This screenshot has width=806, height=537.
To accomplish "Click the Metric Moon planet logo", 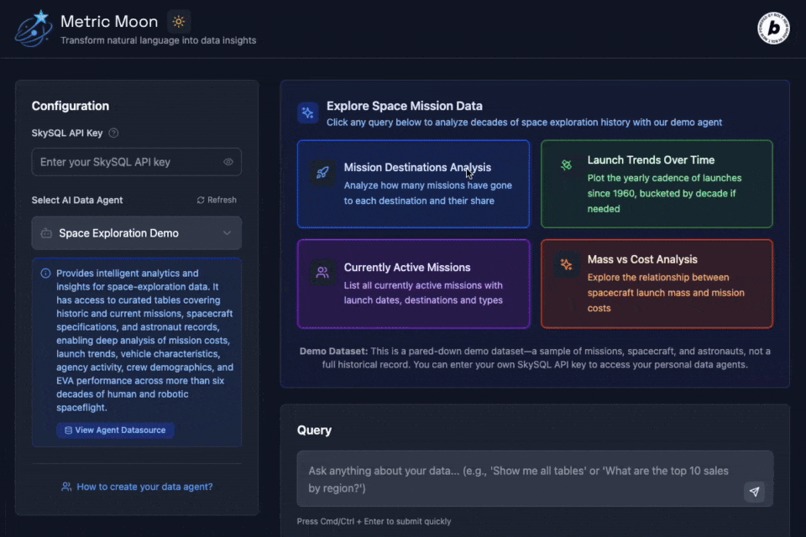I will coord(33,29).
